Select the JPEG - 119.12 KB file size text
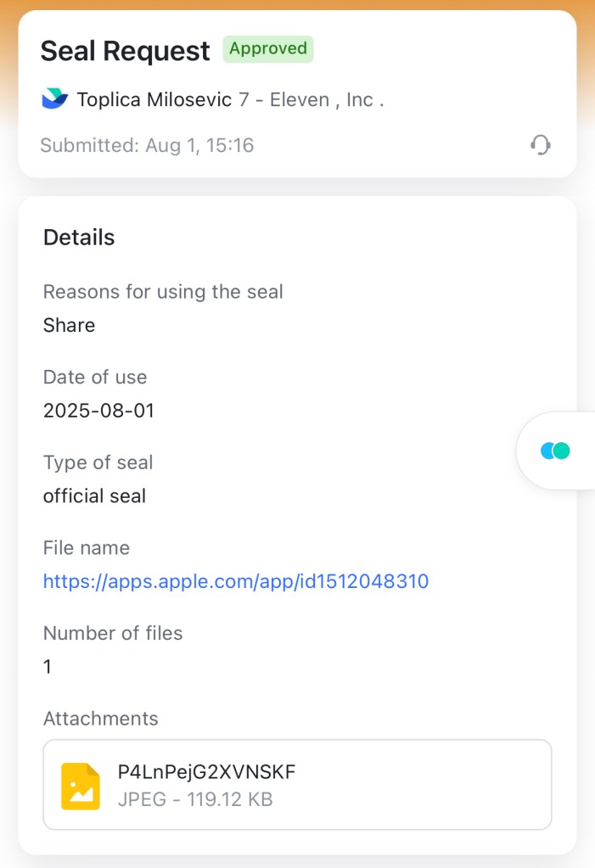Image resolution: width=595 pixels, height=868 pixels. click(195, 798)
